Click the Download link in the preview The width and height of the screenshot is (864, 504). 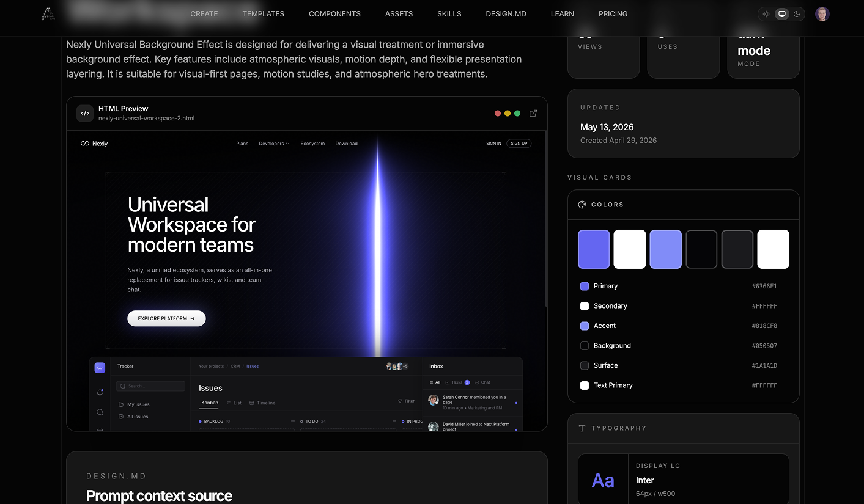(x=346, y=144)
